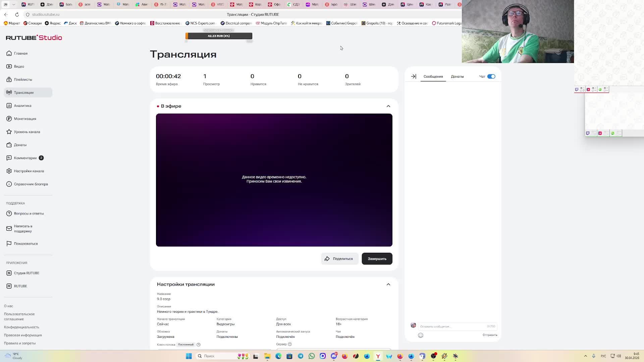The width and height of the screenshot is (644, 362).
Task: Select the Сообщения chat tab
Action: (433, 76)
